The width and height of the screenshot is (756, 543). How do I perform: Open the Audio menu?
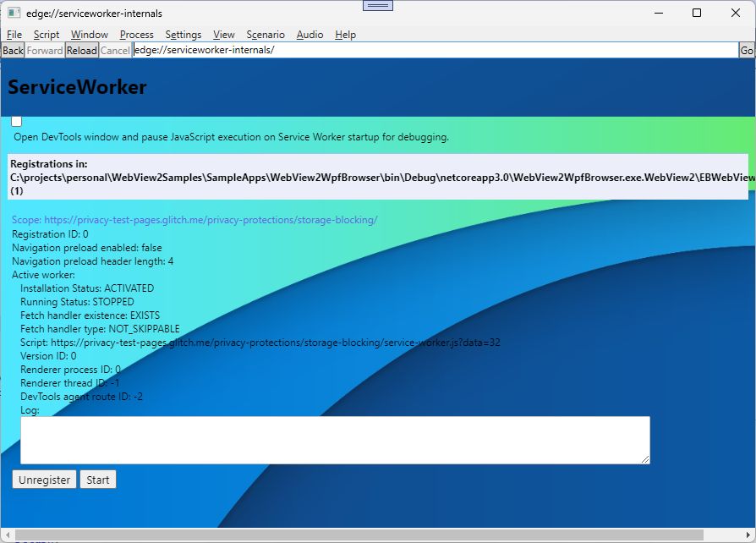pos(310,35)
